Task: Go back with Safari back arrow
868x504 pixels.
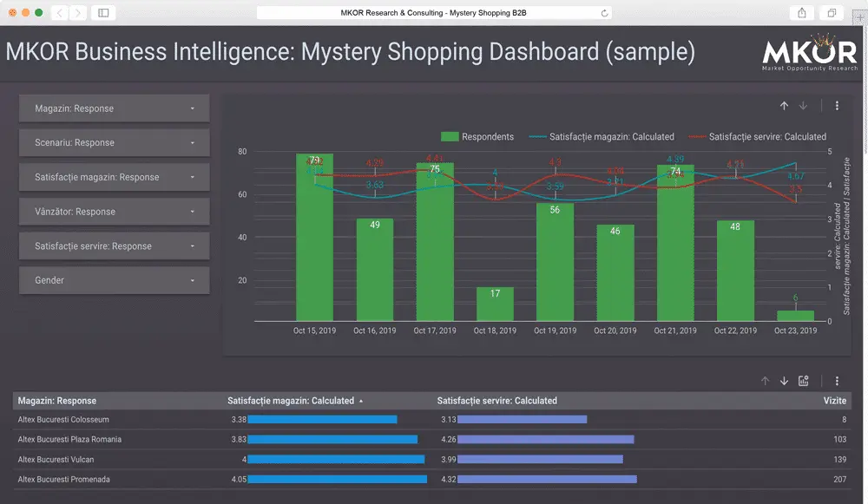Action: coord(60,13)
